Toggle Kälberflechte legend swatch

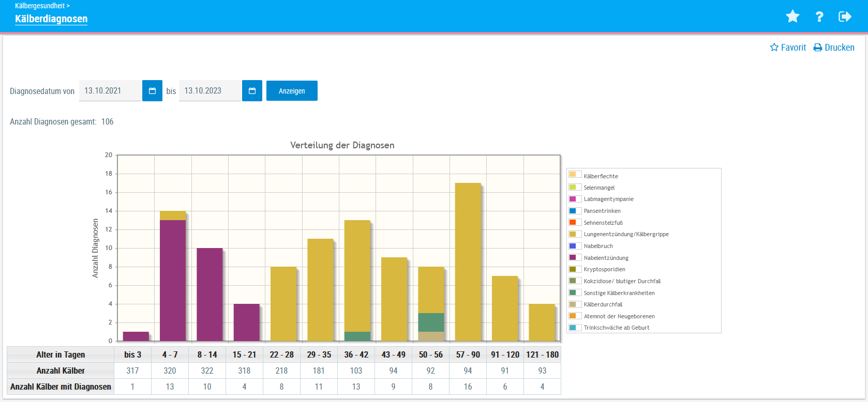(x=573, y=175)
